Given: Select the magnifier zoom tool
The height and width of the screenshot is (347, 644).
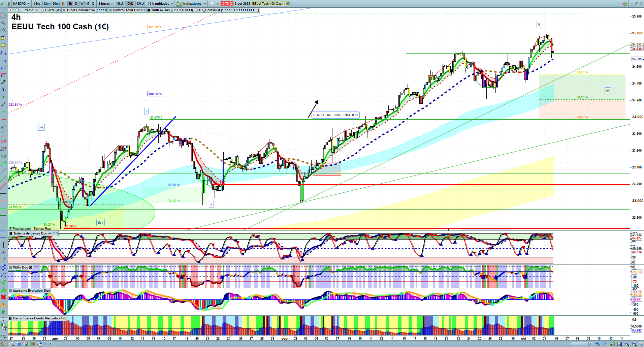Looking at the screenshot, I should point(3,23).
